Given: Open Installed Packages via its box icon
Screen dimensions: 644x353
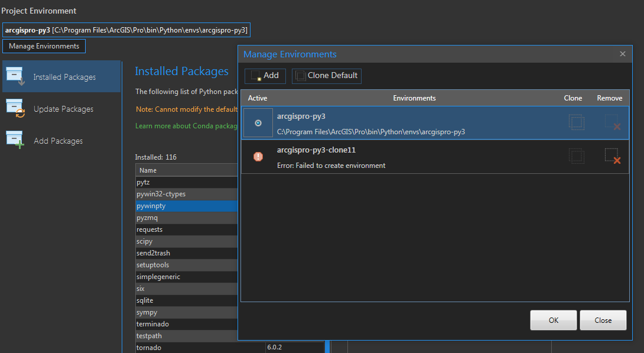Looking at the screenshot, I should coord(15,77).
